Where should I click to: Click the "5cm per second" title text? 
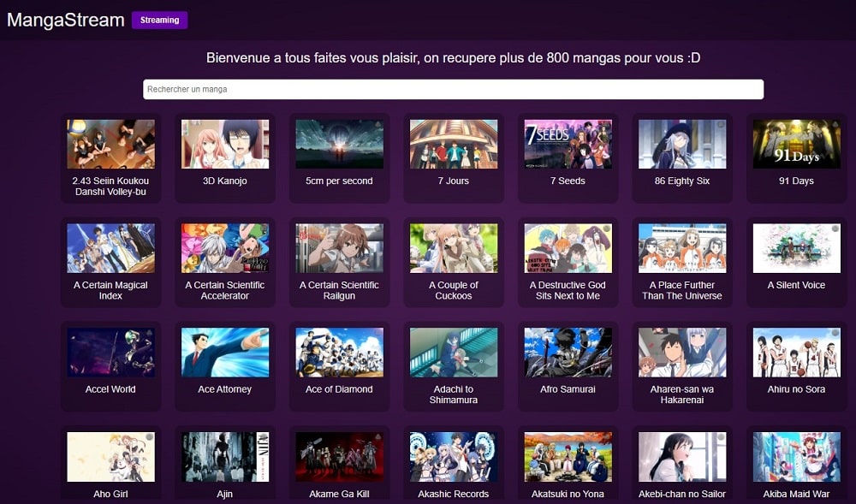coord(339,181)
